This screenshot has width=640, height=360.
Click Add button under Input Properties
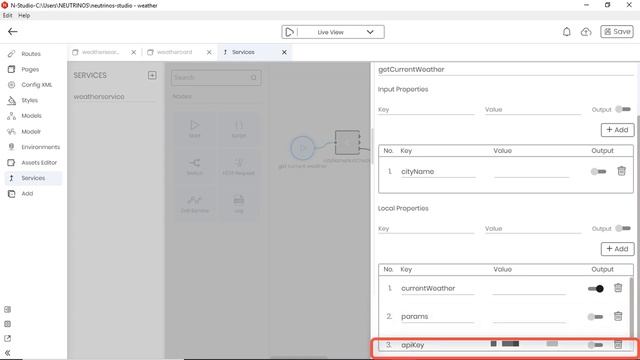point(617,130)
